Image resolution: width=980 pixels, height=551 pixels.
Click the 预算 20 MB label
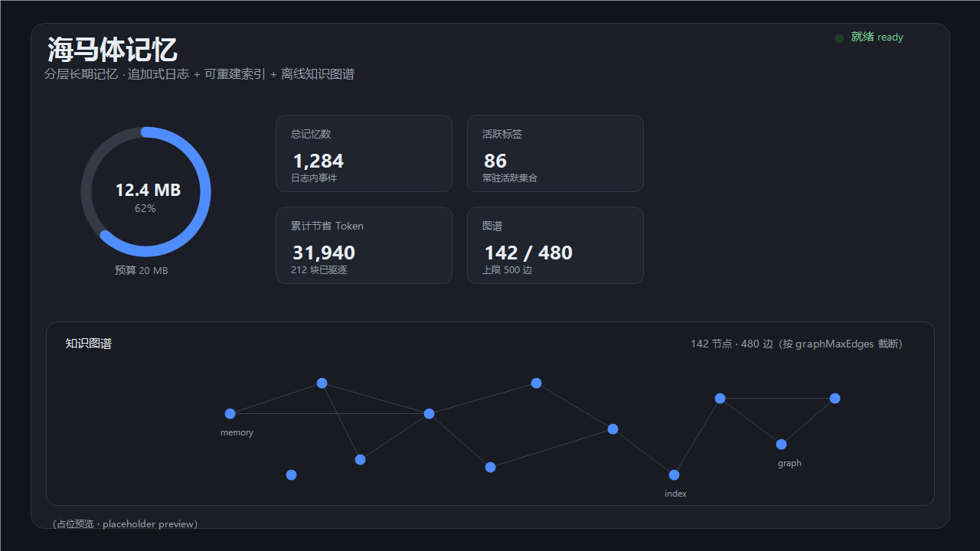[141, 270]
